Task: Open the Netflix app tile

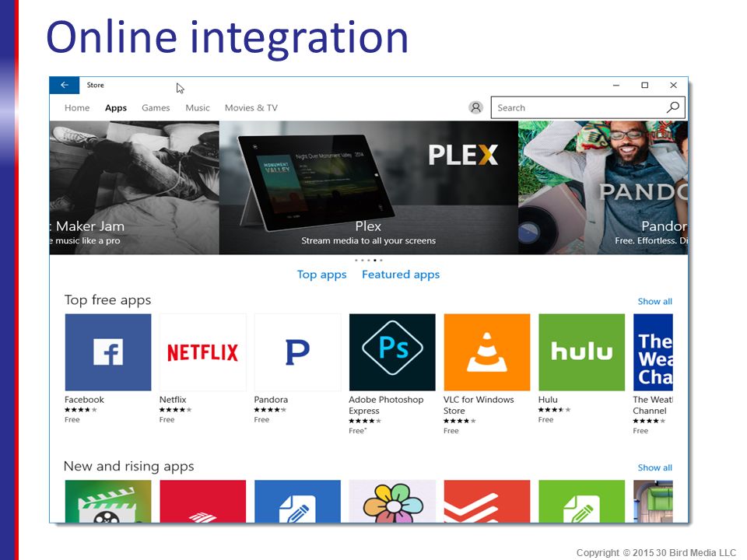Action: pyautogui.click(x=203, y=352)
